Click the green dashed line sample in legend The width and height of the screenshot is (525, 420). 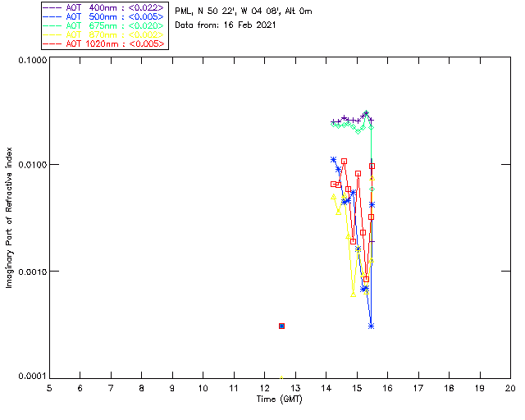point(52,25)
